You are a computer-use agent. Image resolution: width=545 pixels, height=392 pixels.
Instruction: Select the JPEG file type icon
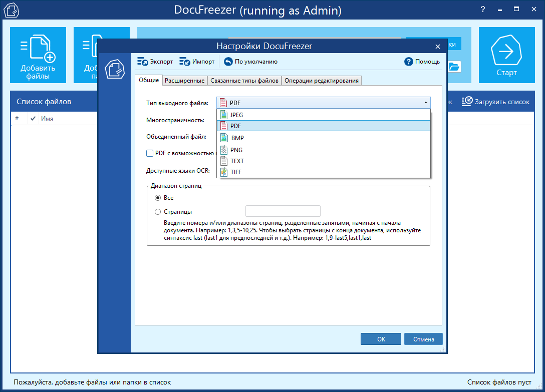pos(224,115)
